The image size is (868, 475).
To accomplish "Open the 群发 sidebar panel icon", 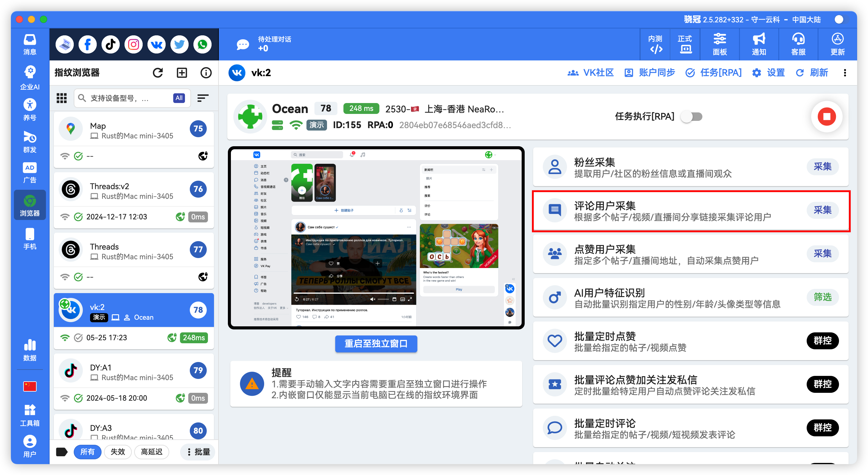I will 30,141.
